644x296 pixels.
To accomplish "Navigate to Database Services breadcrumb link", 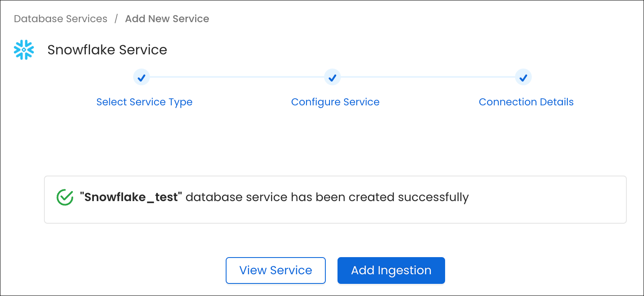I will (60, 18).
